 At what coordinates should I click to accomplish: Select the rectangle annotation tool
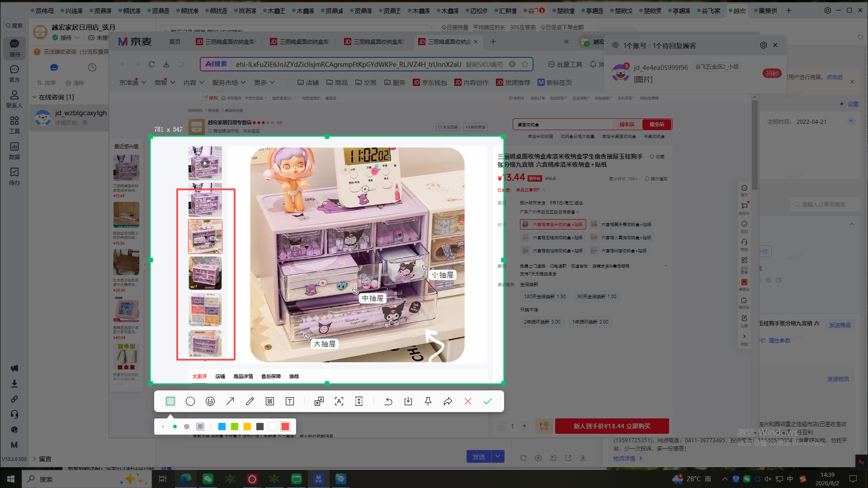pos(170,401)
